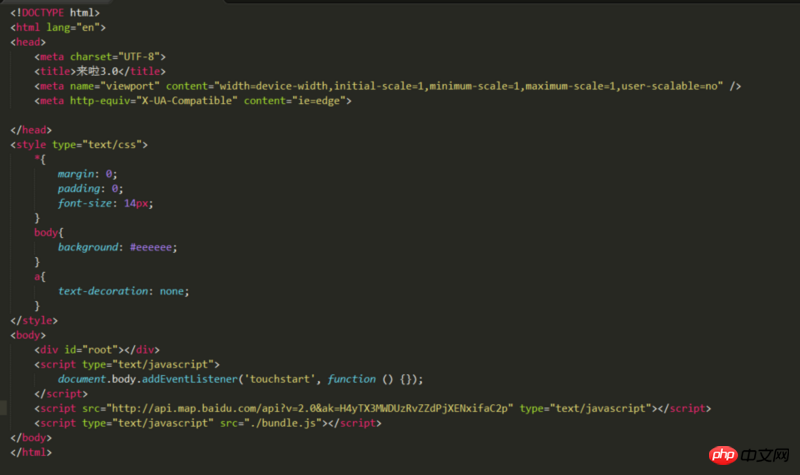Click the text-decoration: none declaration
This screenshot has width=800, height=475.
point(123,291)
